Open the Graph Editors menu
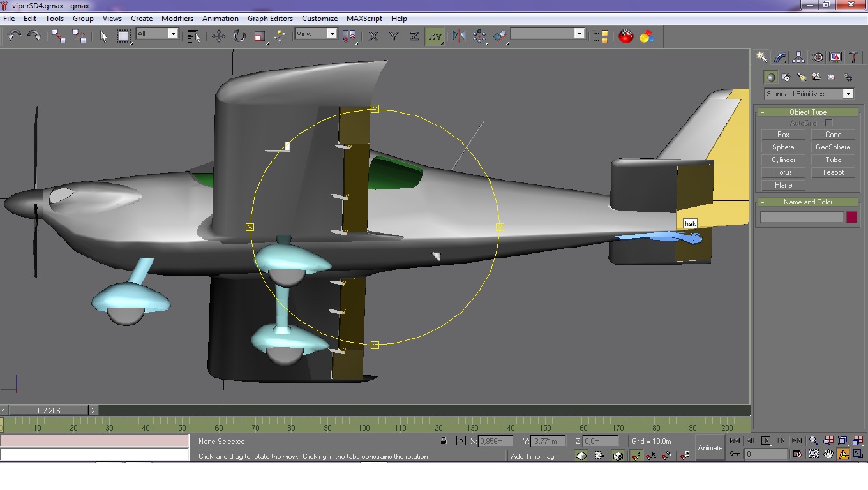 270,19
